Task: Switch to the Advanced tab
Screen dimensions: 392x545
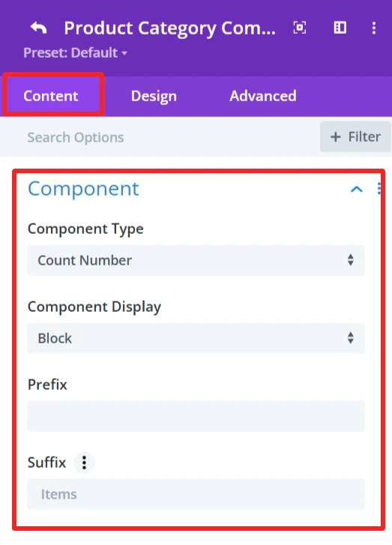Action: pos(263,96)
